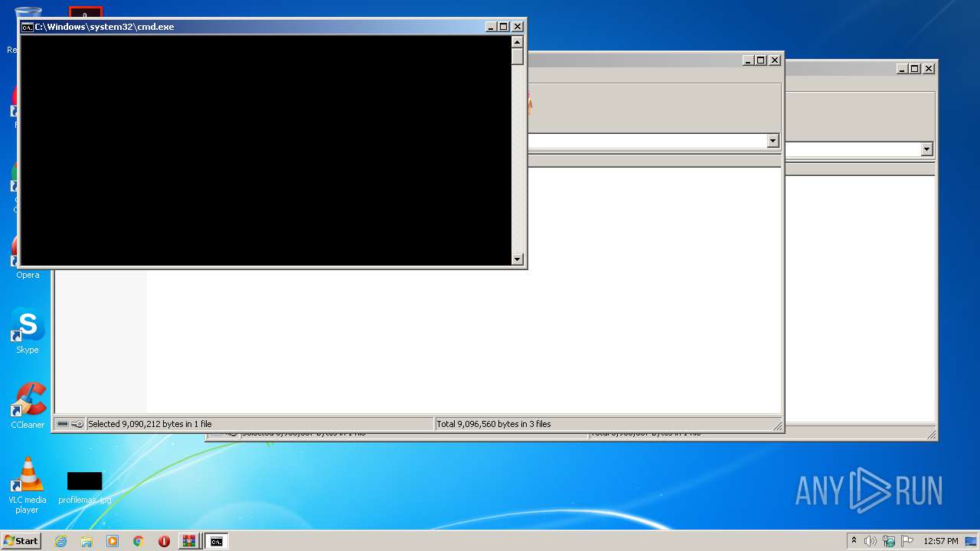
Task: Expand the address dropdown in middle window
Action: coord(773,141)
